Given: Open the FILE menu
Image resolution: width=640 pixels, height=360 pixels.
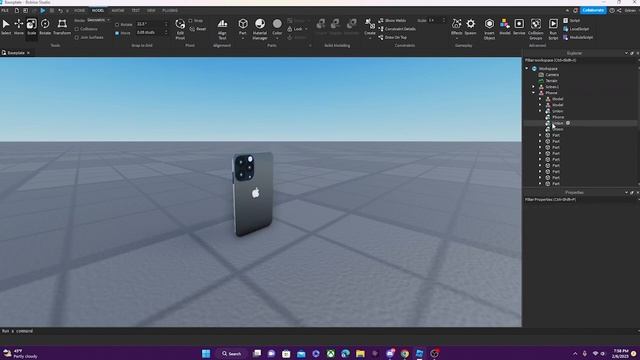Looking at the screenshot, I should [5, 11].
